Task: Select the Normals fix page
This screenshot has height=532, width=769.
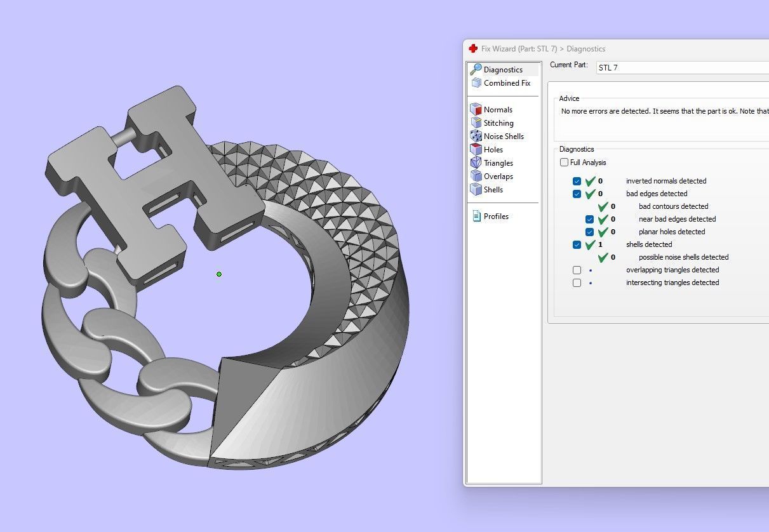Action: pos(491,109)
